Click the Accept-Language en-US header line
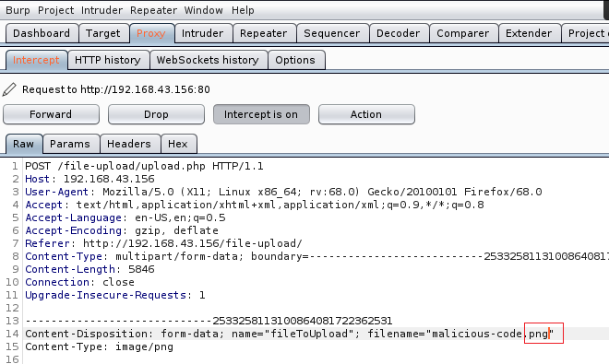 click(125, 217)
